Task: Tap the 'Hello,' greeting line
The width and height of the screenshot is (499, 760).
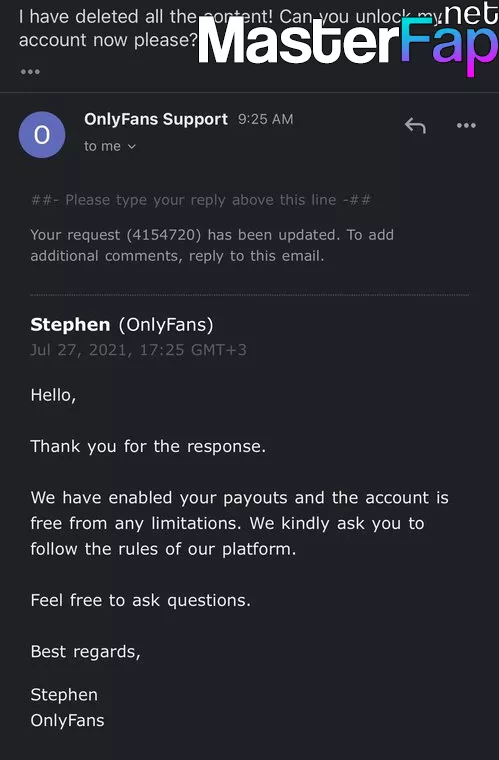Action: point(53,396)
